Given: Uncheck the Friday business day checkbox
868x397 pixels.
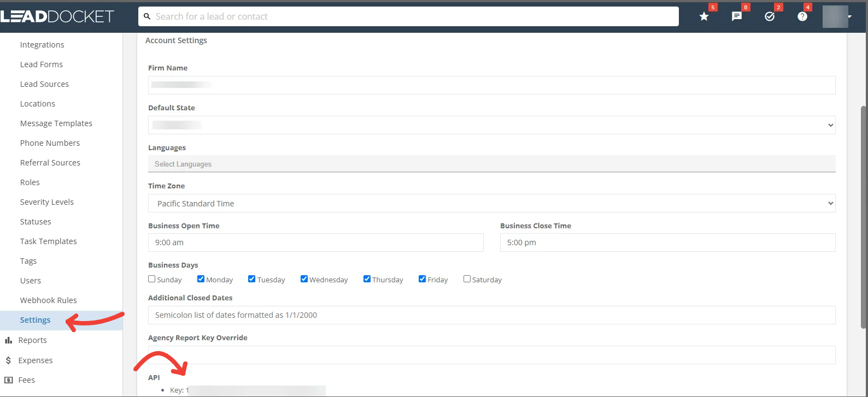Looking at the screenshot, I should click(422, 279).
